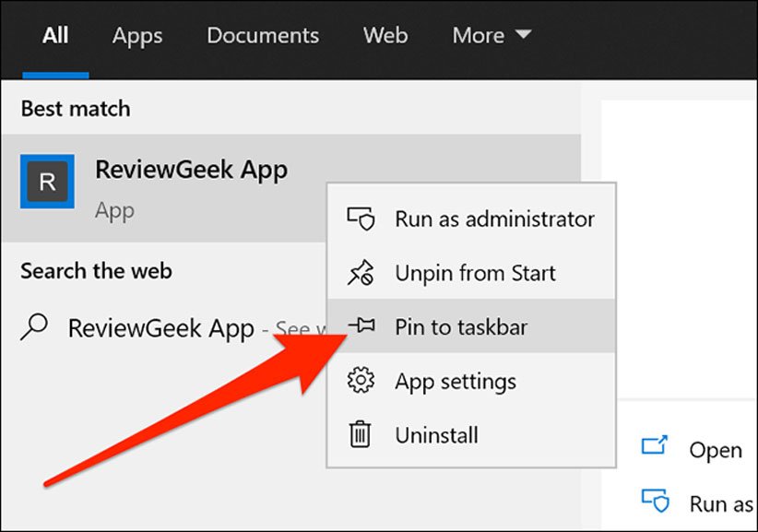Click the gear icon beside App settings
This screenshot has width=758, height=532.
click(360, 381)
